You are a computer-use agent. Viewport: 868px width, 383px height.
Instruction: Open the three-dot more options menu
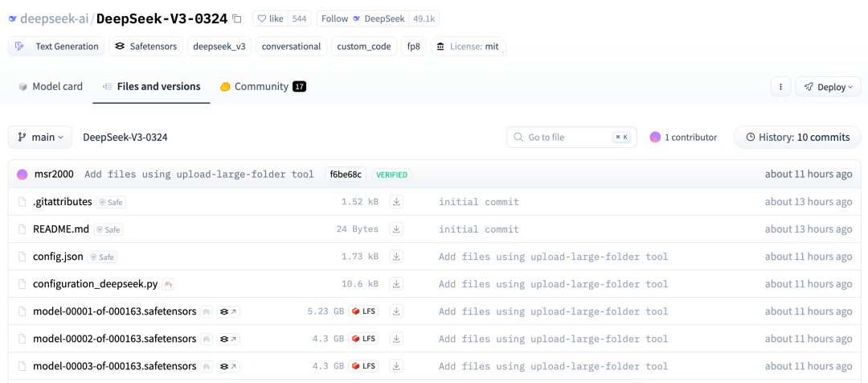click(x=780, y=87)
